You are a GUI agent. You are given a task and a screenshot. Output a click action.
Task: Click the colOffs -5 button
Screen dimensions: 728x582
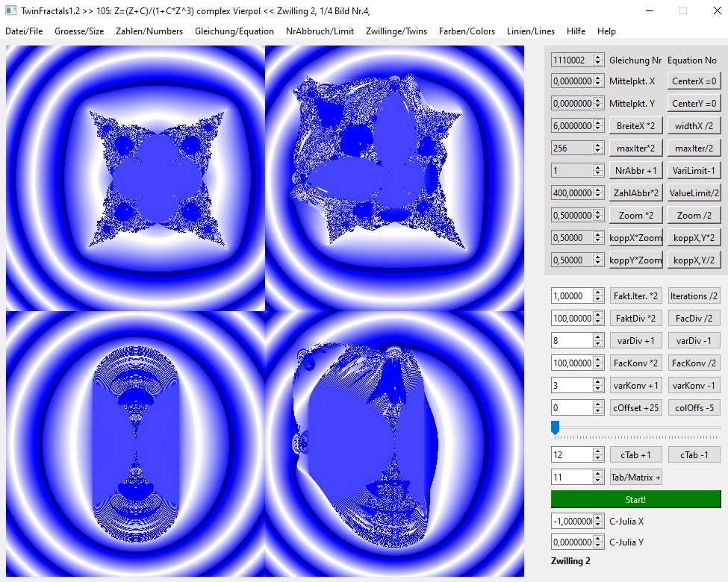coord(694,407)
